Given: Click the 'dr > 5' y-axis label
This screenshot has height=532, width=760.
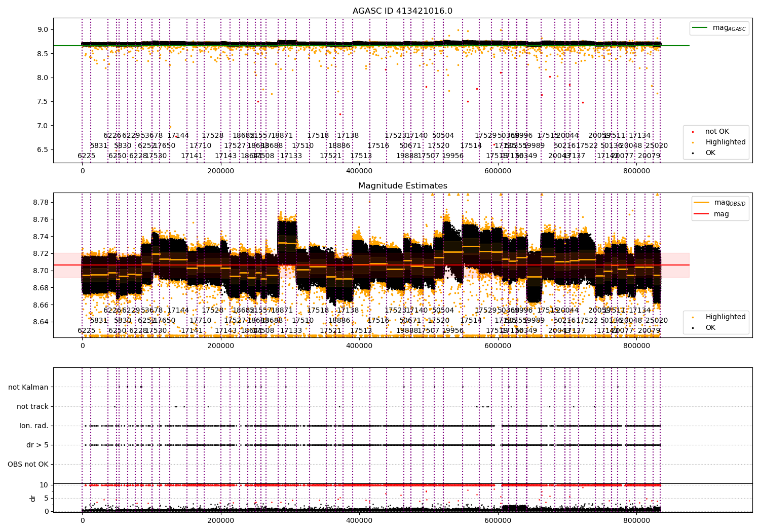Looking at the screenshot, I should (37, 445).
